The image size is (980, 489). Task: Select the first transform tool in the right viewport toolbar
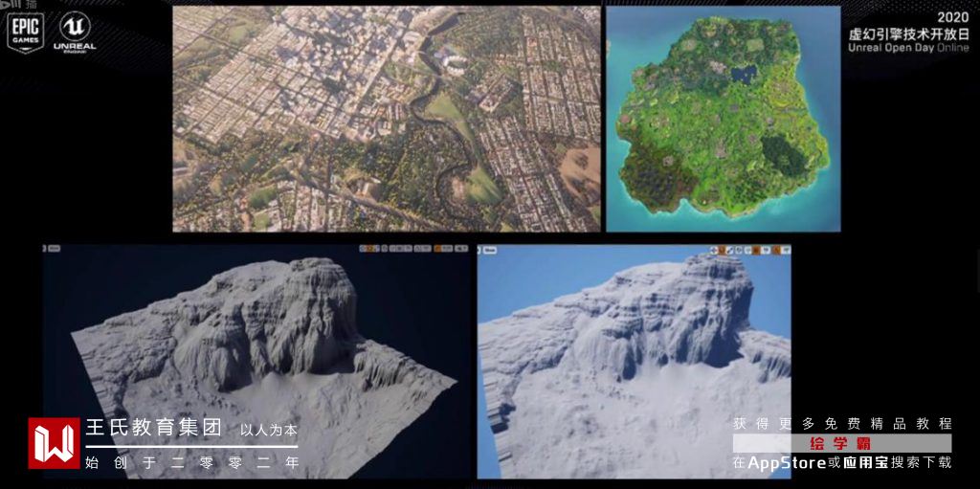[714, 250]
